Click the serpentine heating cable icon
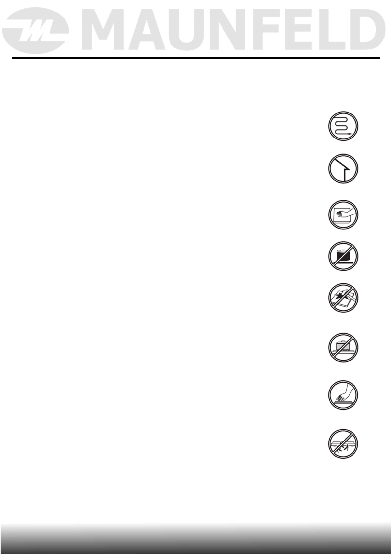Image resolution: width=392 pixels, height=554 pixels. coord(343,126)
